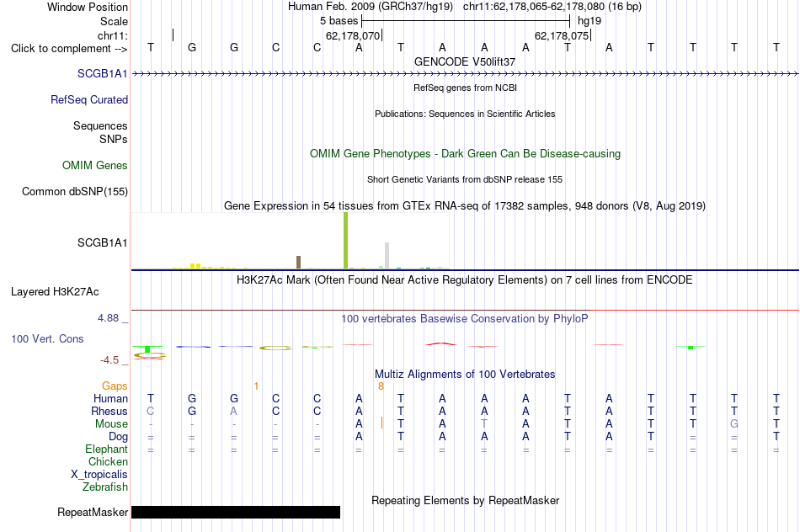Open the RefSeq Curated track label

pos(88,99)
